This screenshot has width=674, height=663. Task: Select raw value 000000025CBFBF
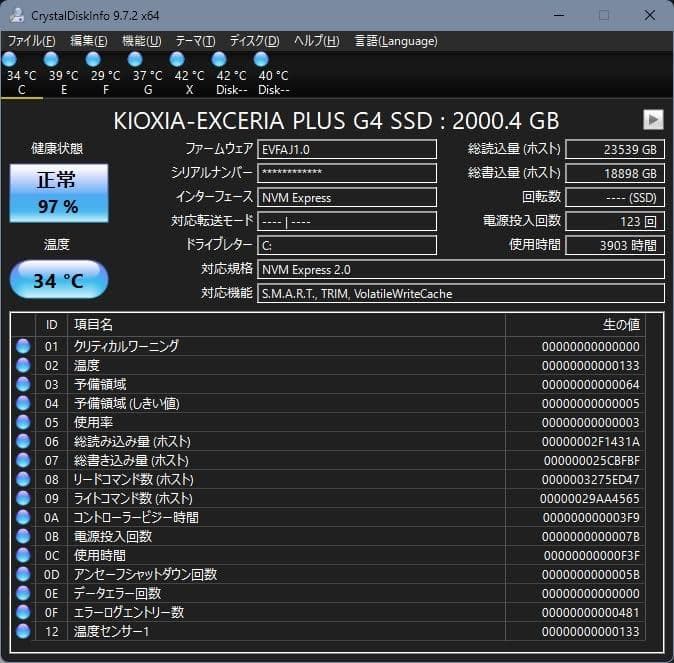click(x=591, y=460)
